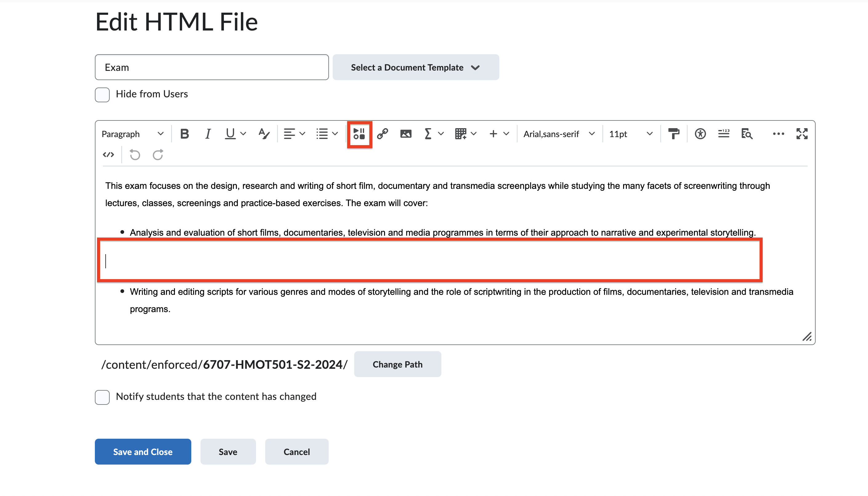The width and height of the screenshot is (868, 496).
Task: Open the Insert Stuff tool
Action: (x=359, y=134)
